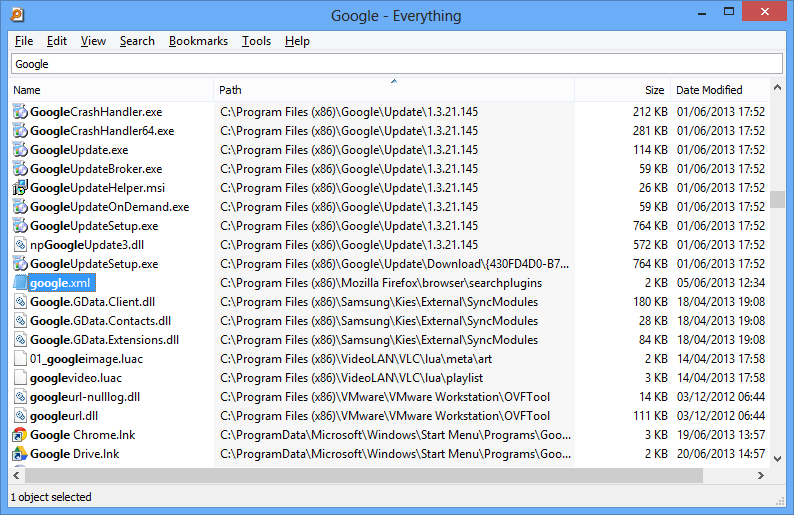794x515 pixels.
Task: Open the Bookmarks menu
Action: coord(198,41)
